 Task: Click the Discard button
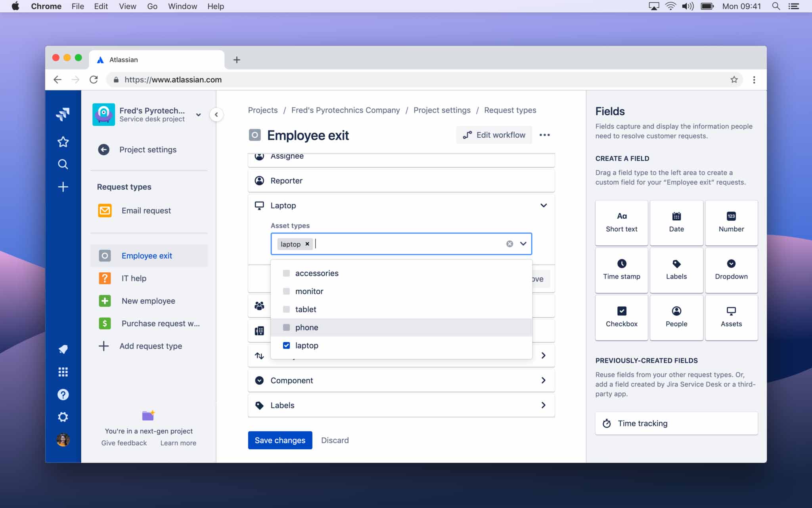coord(335,440)
